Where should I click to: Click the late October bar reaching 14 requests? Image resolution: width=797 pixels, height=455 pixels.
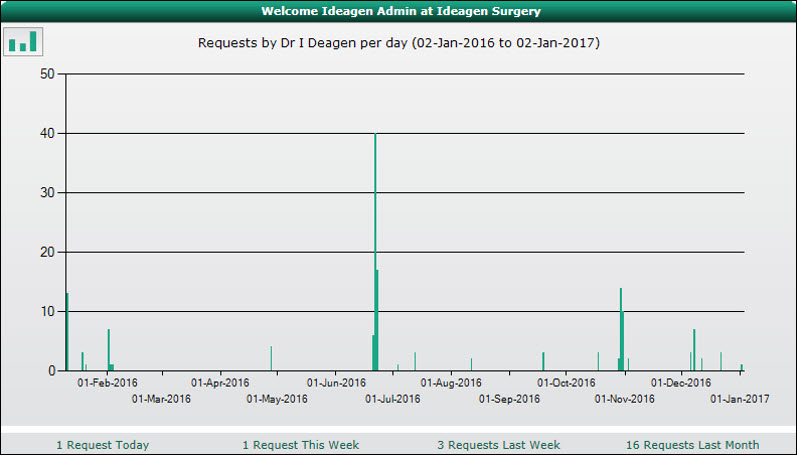620,330
